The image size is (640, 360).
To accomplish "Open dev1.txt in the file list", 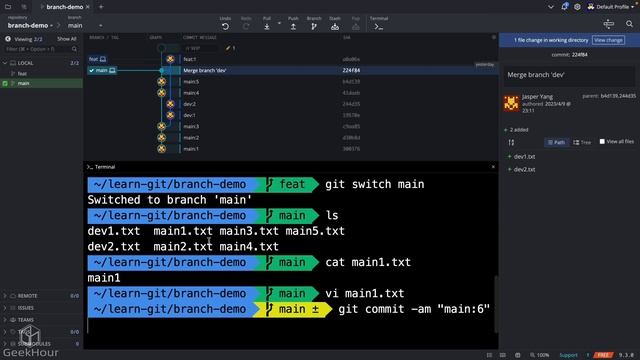I will [x=524, y=156].
